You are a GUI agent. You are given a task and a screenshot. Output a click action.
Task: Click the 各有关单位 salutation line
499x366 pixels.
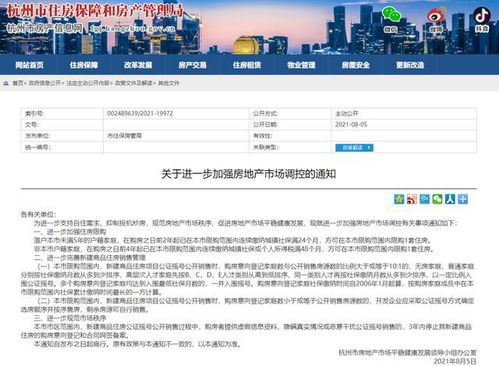38,214
